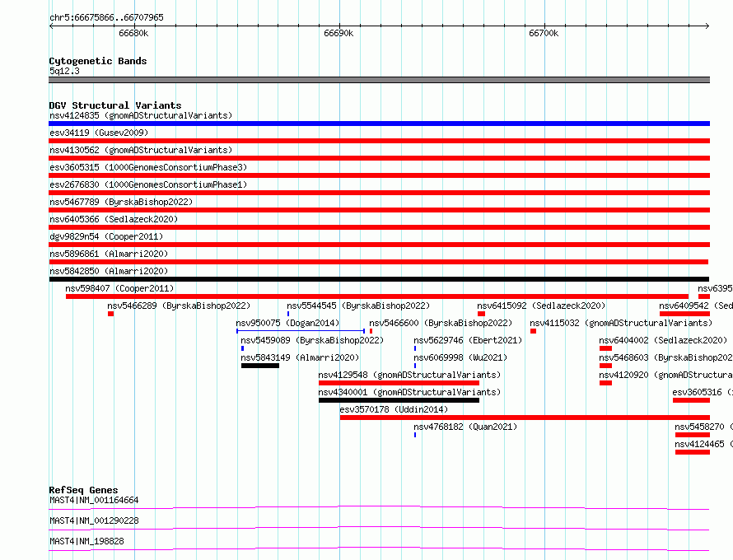Click the red marker under nsv6404002

coord(606,348)
